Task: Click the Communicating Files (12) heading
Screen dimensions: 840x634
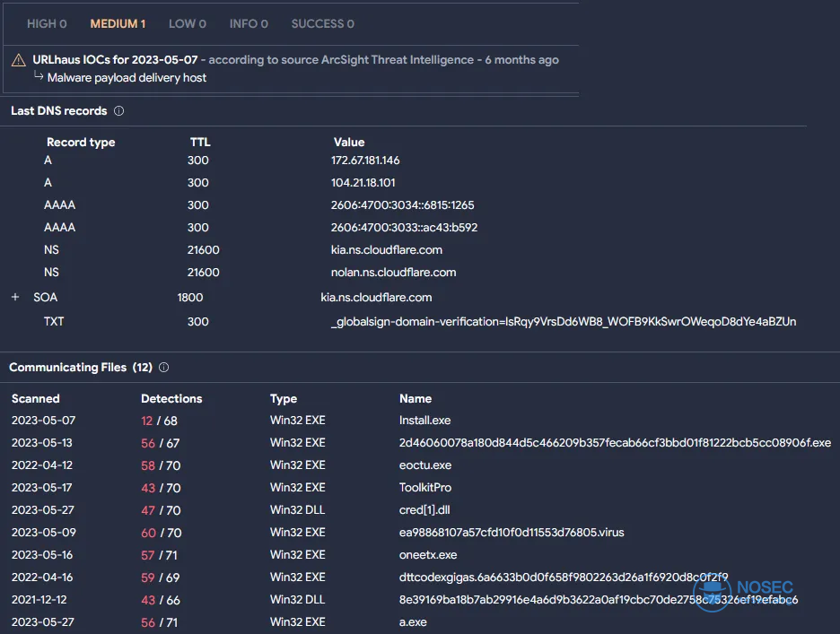Action: 81,368
